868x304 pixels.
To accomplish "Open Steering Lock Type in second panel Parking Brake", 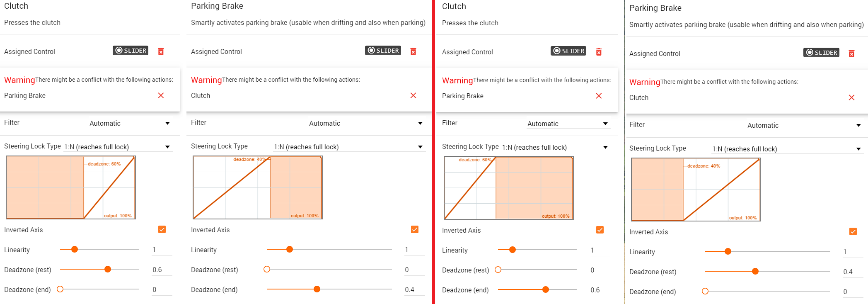I will click(349, 147).
